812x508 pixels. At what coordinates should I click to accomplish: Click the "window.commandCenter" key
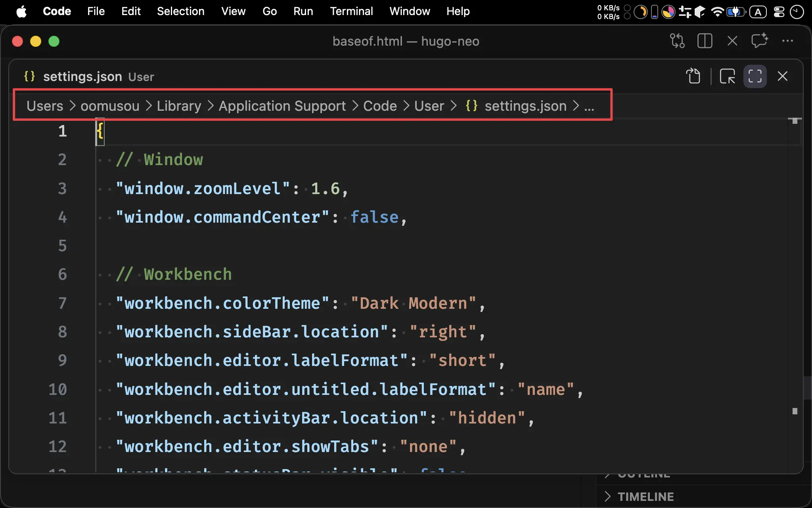pos(222,217)
